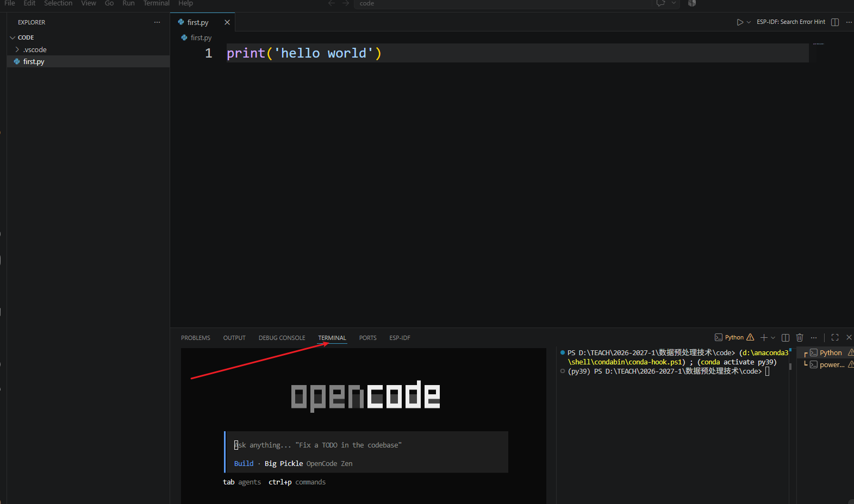Kill terminal with trash icon
The height and width of the screenshot is (504, 854).
(x=800, y=337)
